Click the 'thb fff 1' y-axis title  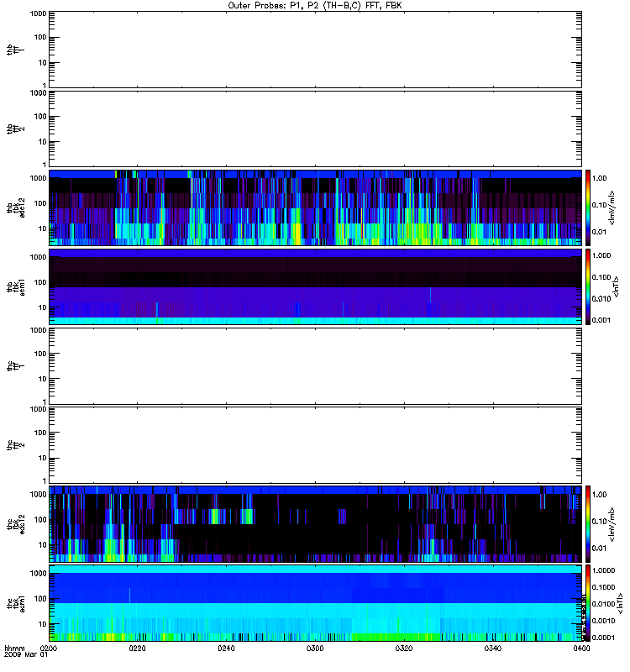(x=15, y=50)
